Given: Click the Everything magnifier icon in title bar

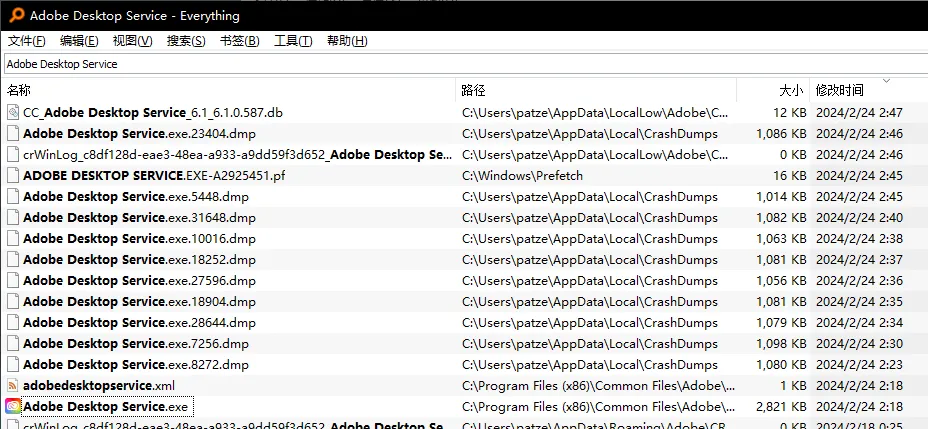Looking at the screenshot, I should coord(16,15).
